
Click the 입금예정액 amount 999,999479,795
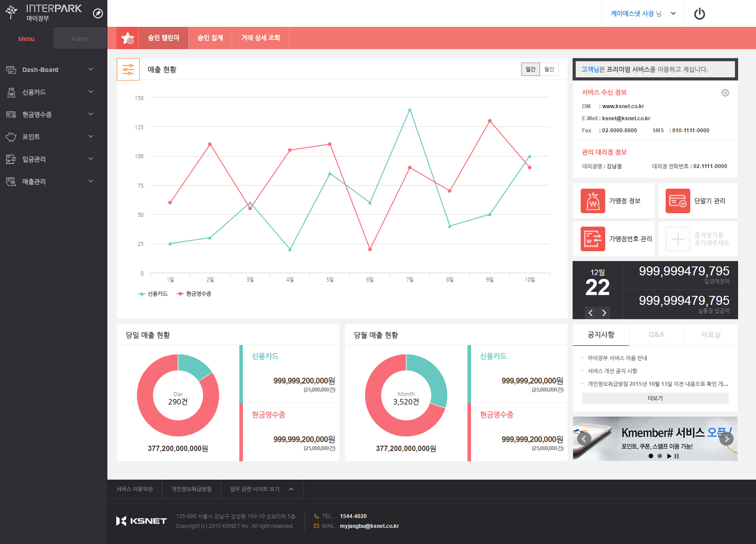pyautogui.click(x=684, y=271)
